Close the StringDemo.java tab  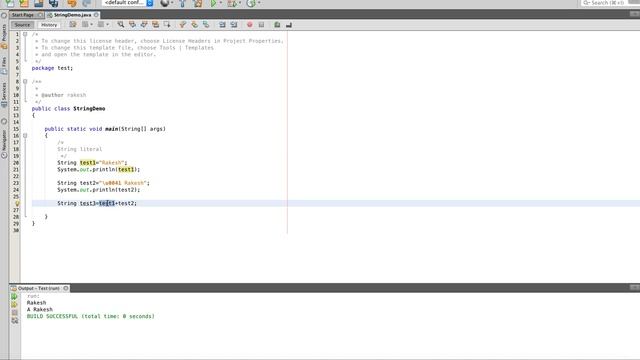pyautogui.click(x=96, y=15)
